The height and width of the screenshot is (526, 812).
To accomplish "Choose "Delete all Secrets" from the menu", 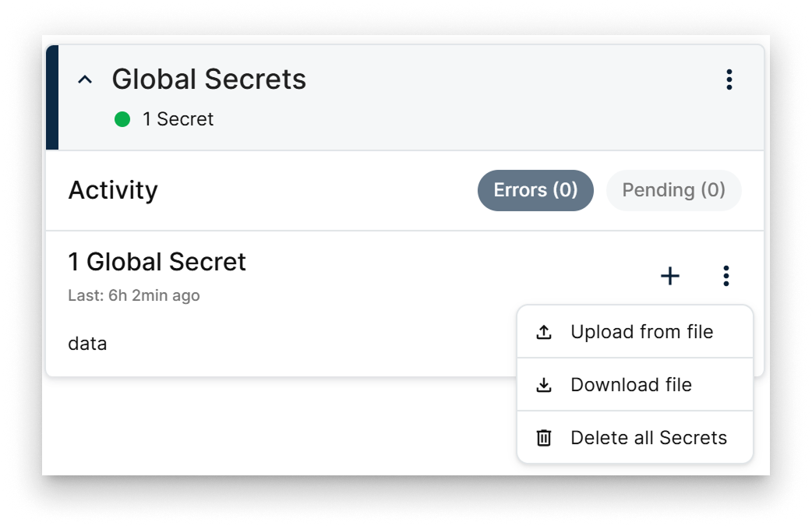I will click(x=649, y=437).
